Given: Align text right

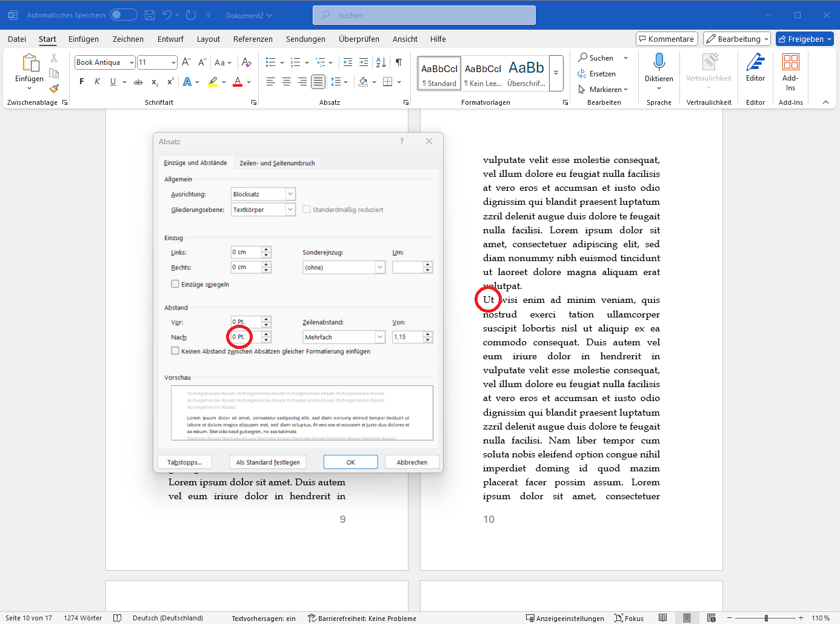Looking at the screenshot, I should [x=302, y=82].
